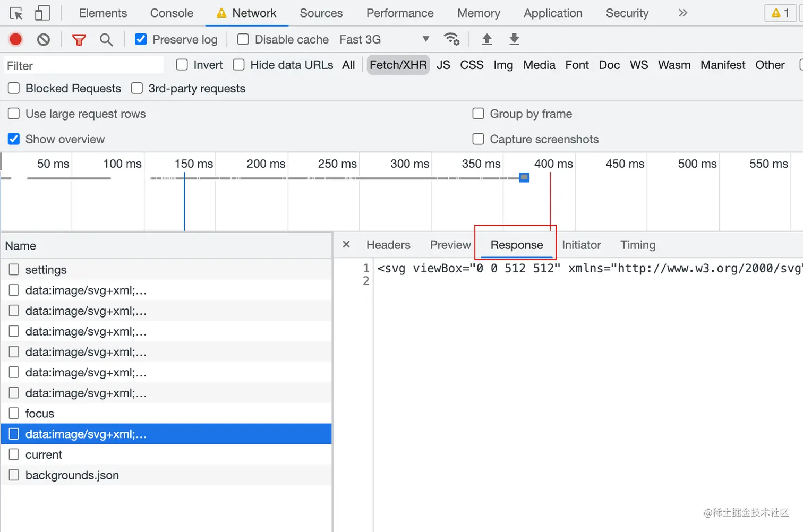Uncheck the Show overview checkbox
This screenshot has width=803, height=532.
point(14,139)
